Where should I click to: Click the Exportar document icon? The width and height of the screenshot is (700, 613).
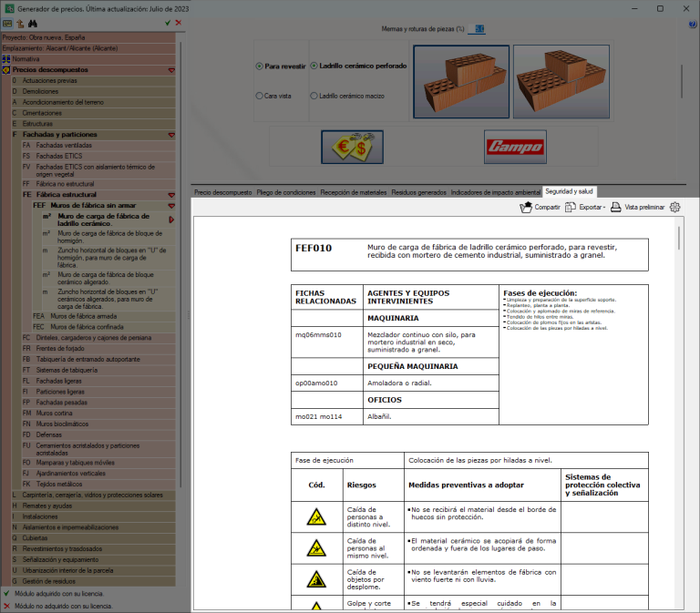[570, 207]
